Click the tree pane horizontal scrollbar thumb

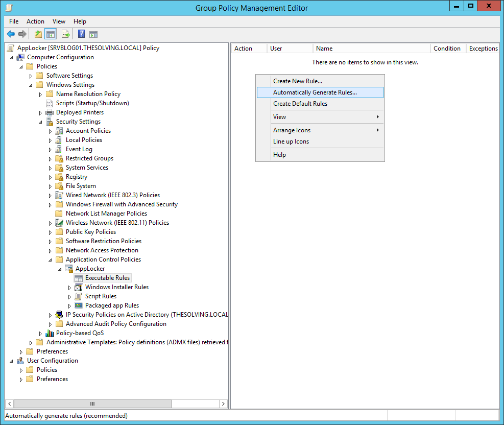(x=92, y=404)
